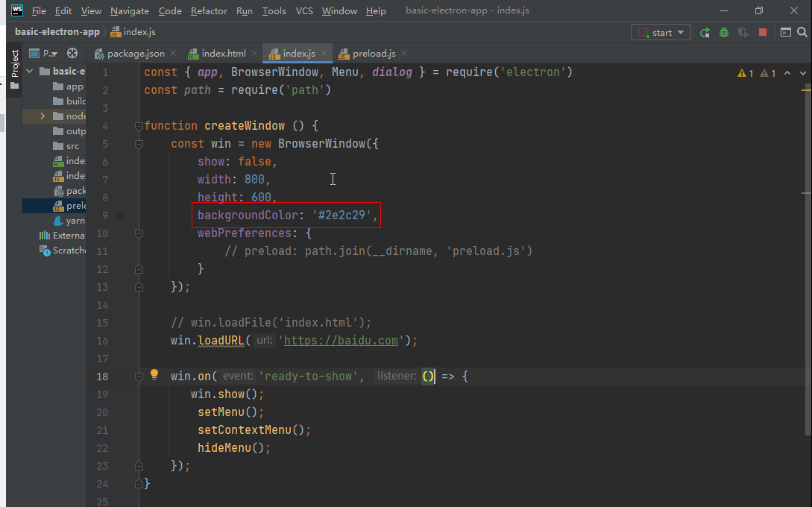
Task: Collapse webPreferences block fold on line 10
Action: coord(139,233)
